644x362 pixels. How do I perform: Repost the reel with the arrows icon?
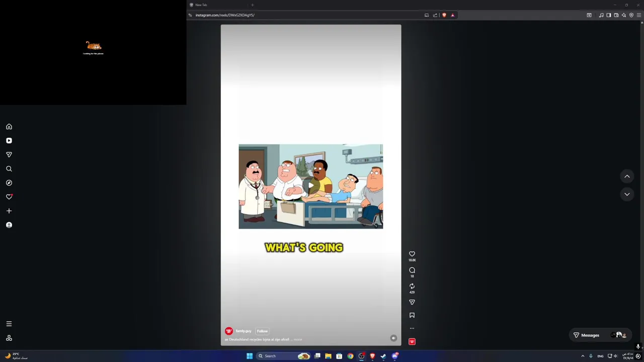coord(412,286)
